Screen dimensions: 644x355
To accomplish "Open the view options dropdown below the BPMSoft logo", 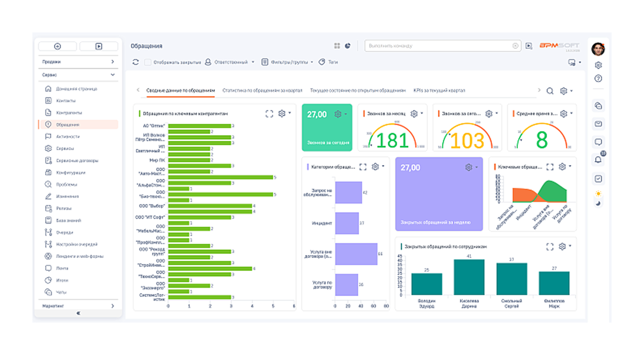I will click(574, 62).
